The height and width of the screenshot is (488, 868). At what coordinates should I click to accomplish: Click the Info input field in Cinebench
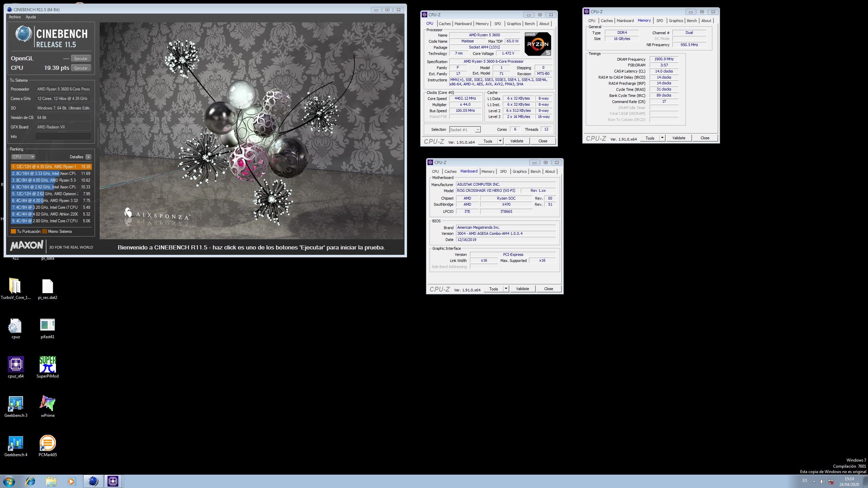click(x=63, y=137)
